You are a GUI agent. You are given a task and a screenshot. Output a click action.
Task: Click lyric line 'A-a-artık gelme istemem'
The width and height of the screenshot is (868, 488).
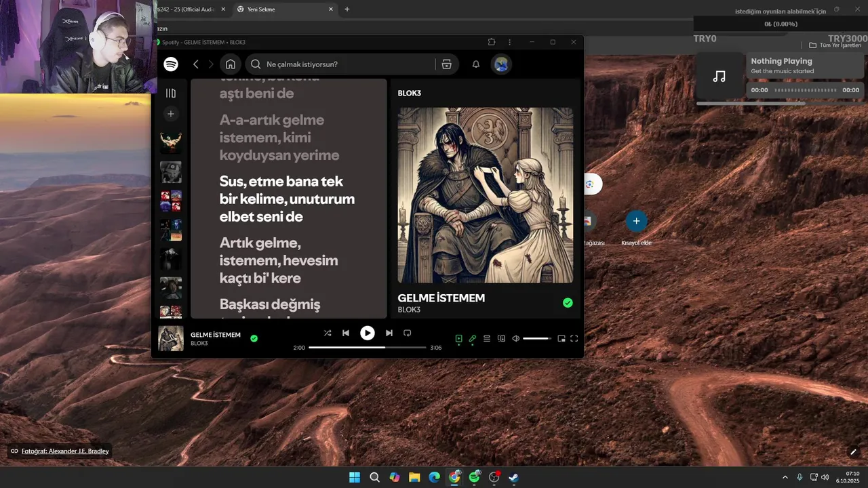point(279,138)
